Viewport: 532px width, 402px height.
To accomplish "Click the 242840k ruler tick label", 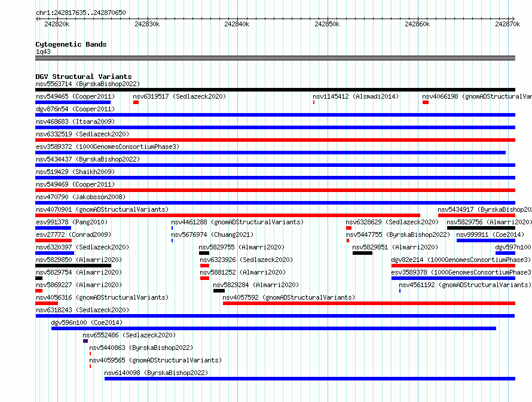I will click(x=237, y=24).
